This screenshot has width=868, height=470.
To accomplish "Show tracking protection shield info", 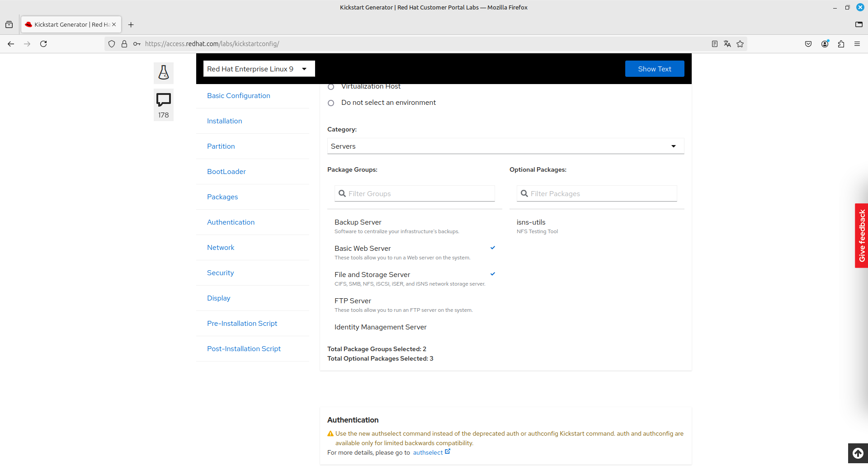I will pos(112,44).
